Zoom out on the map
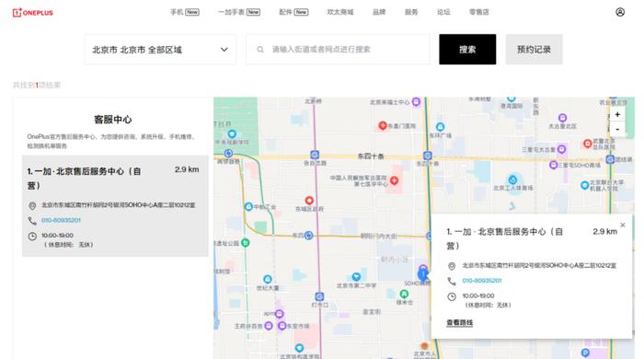This screenshot has width=644, height=359. (617, 129)
